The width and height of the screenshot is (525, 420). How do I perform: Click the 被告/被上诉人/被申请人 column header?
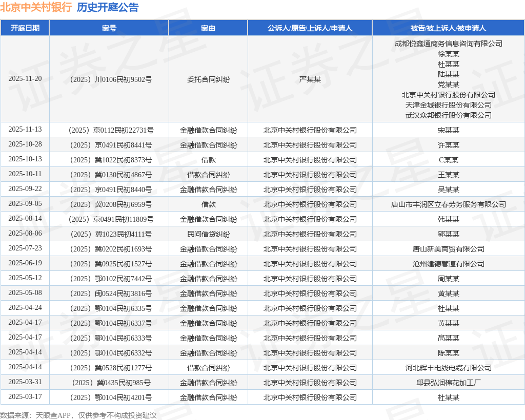(x=448, y=28)
